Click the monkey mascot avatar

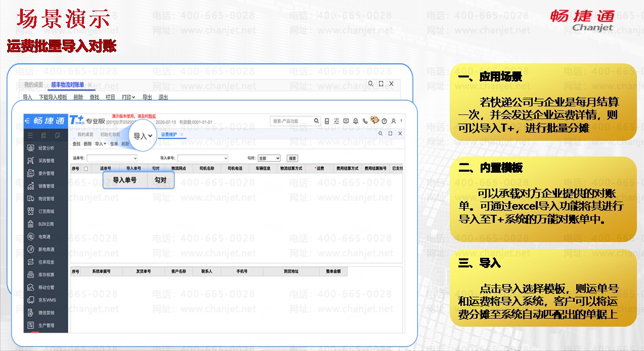click(x=374, y=120)
